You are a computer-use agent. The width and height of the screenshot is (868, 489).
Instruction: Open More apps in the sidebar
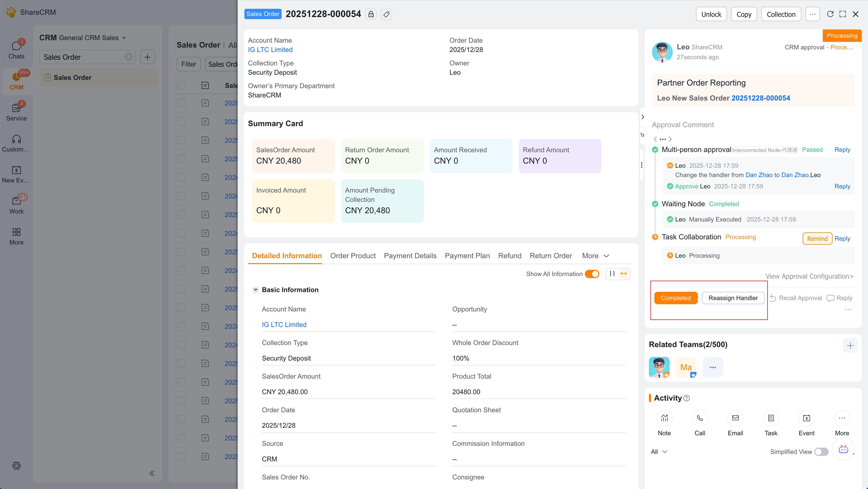(x=16, y=236)
